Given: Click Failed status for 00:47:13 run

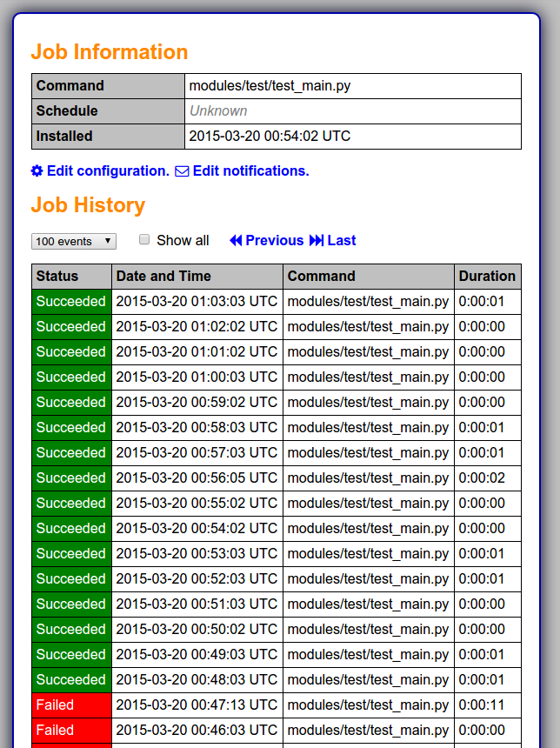Looking at the screenshot, I should pos(71,705).
